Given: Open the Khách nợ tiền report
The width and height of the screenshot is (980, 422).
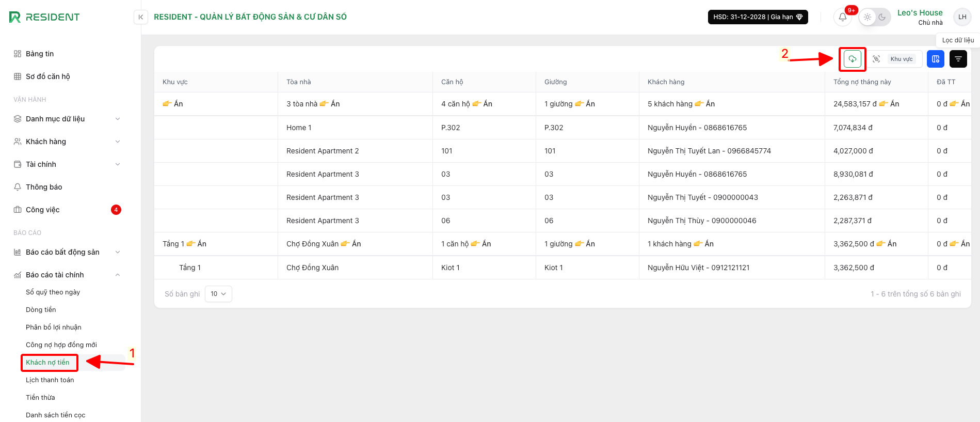Looking at the screenshot, I should [x=47, y=363].
